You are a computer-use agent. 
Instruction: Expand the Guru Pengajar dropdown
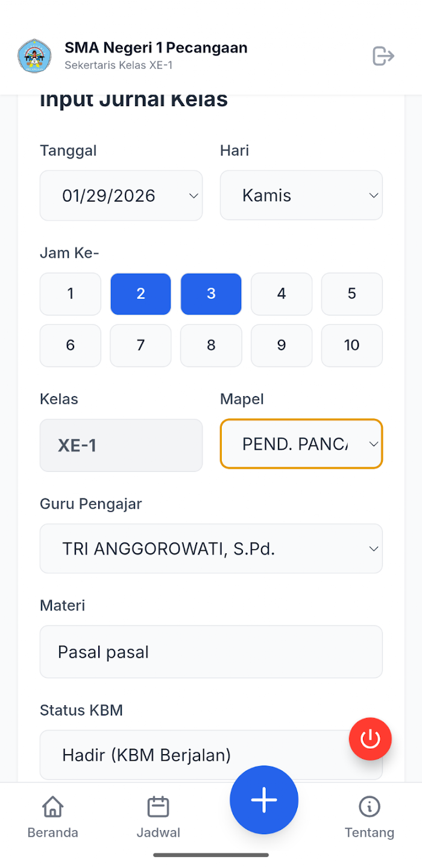211,549
